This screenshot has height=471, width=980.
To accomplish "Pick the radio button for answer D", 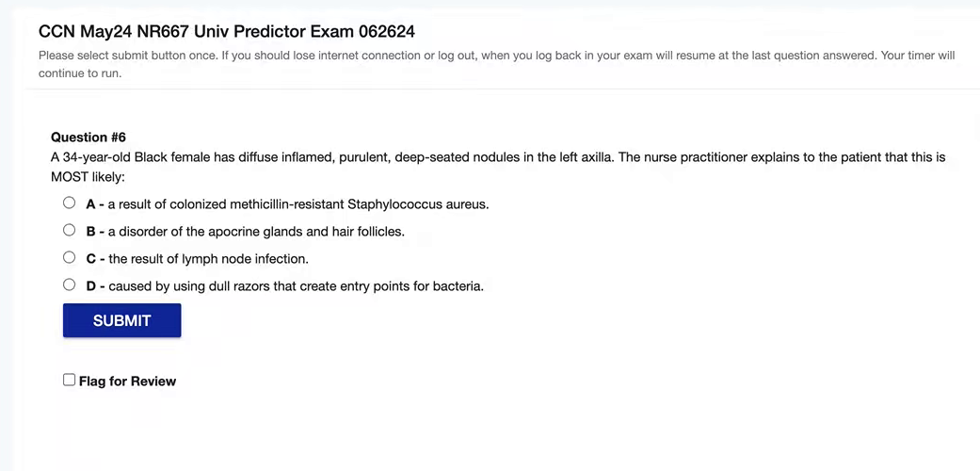I will coord(69,284).
